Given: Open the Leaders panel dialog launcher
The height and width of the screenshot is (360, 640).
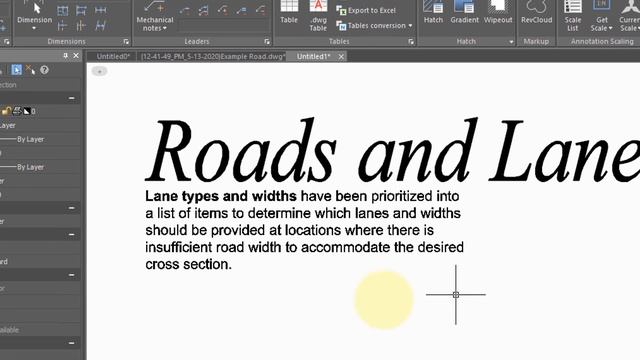Looking at the screenshot, I should 267,42.
